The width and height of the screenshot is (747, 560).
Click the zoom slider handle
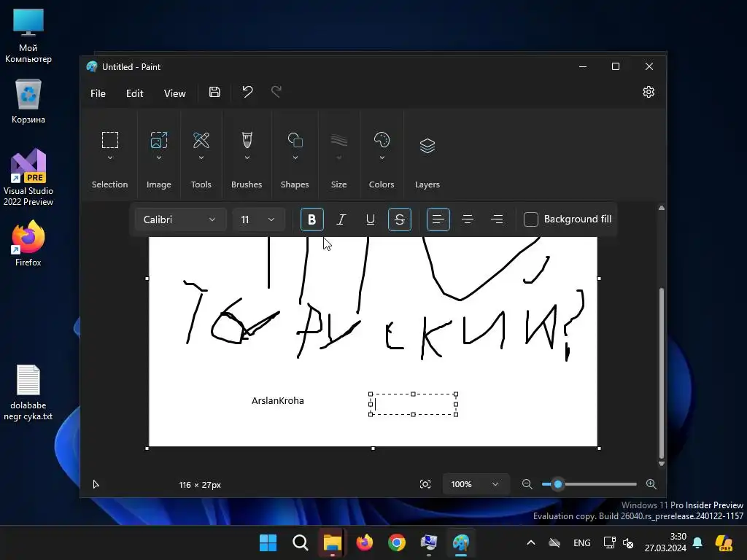tap(558, 484)
